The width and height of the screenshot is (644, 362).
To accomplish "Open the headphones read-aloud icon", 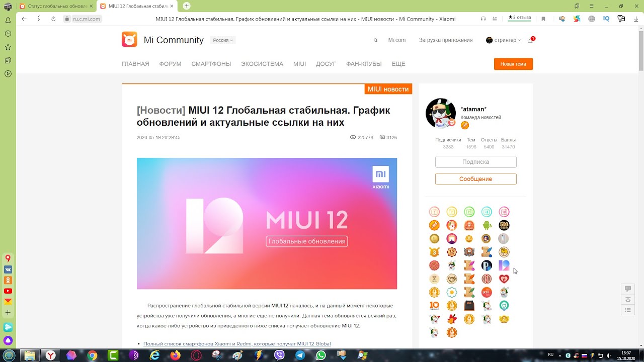I will [483, 19].
